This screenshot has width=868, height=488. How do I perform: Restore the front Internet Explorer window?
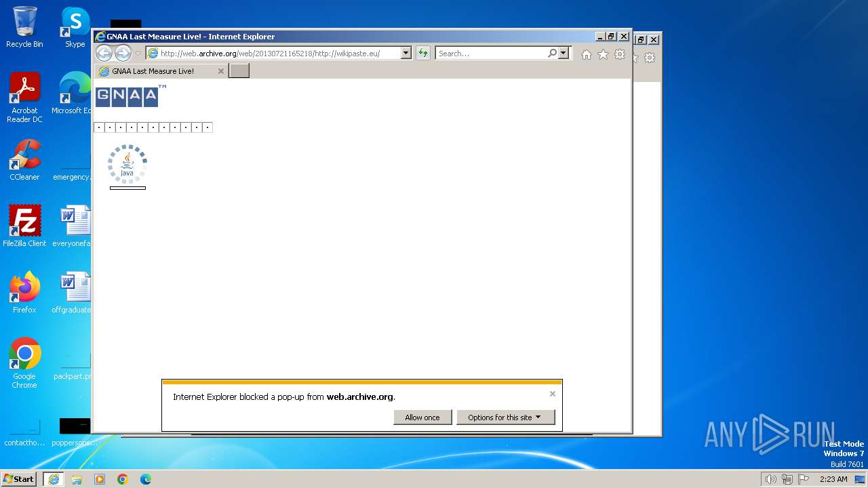tap(611, 37)
